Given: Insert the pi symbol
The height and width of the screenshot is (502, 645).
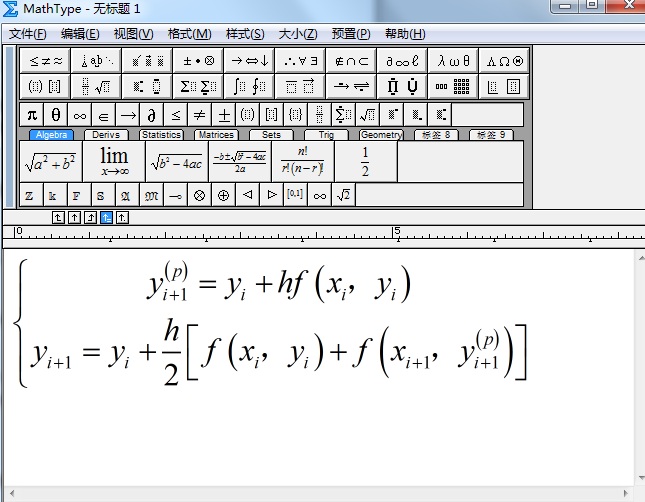Looking at the screenshot, I should pyautogui.click(x=32, y=114).
